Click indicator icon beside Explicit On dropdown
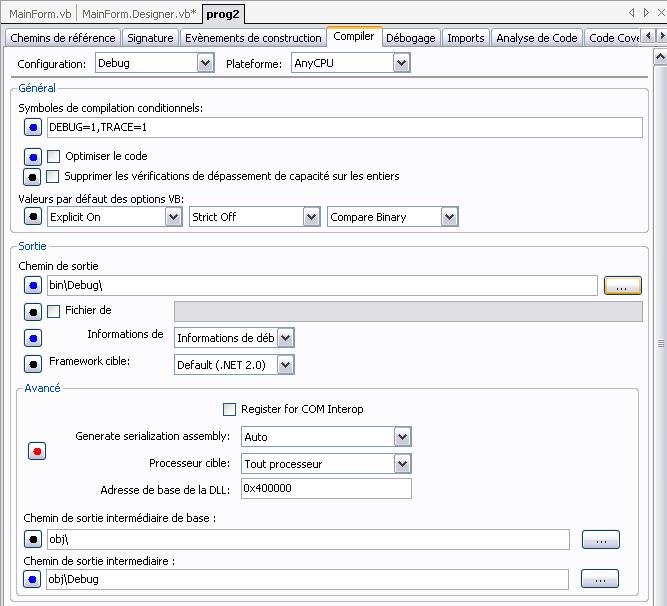Screen dimensions: 667x606 coord(33,217)
